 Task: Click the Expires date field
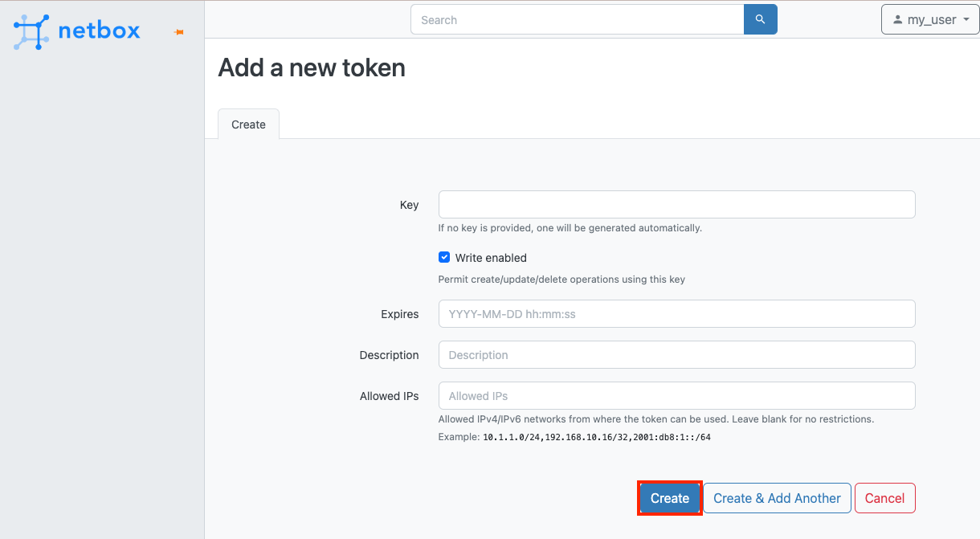coord(676,314)
